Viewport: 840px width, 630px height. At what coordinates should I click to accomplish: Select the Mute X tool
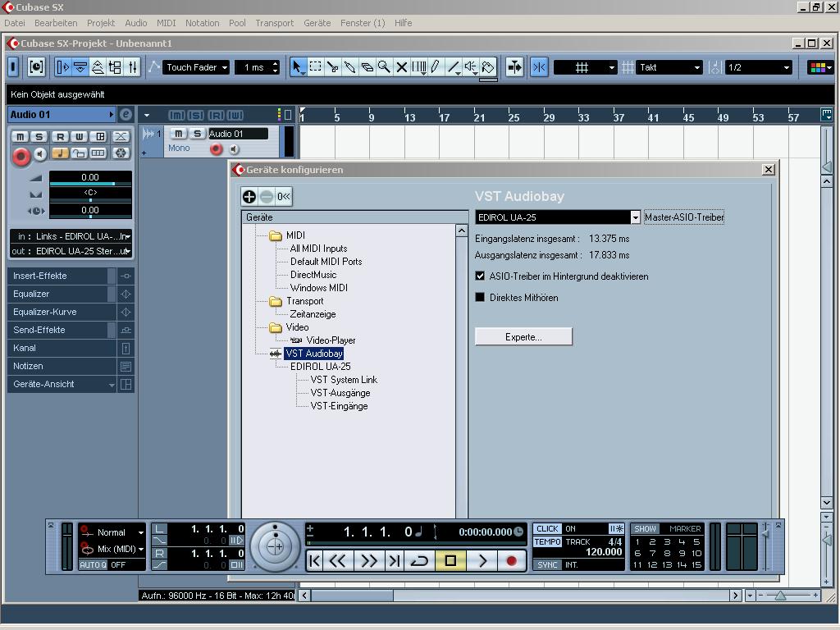coord(401,67)
